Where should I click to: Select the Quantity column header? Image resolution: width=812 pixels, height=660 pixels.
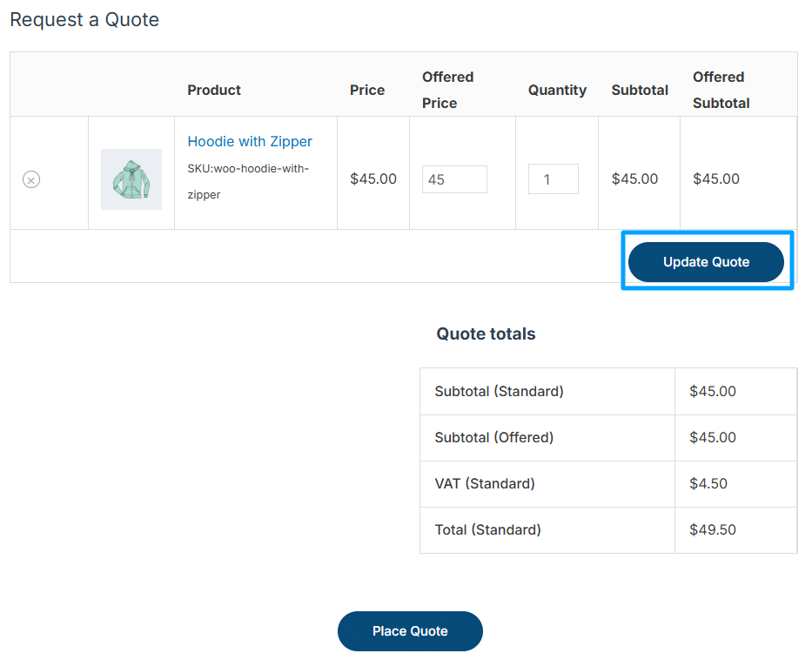(557, 91)
